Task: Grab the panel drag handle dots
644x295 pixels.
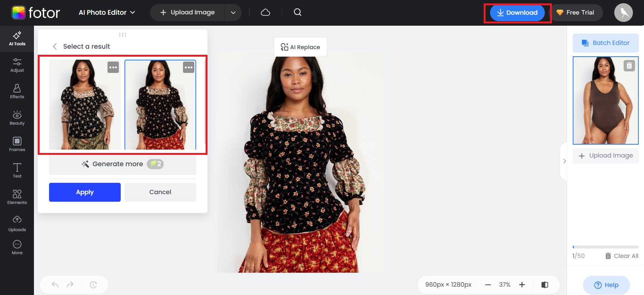Action: (123, 35)
